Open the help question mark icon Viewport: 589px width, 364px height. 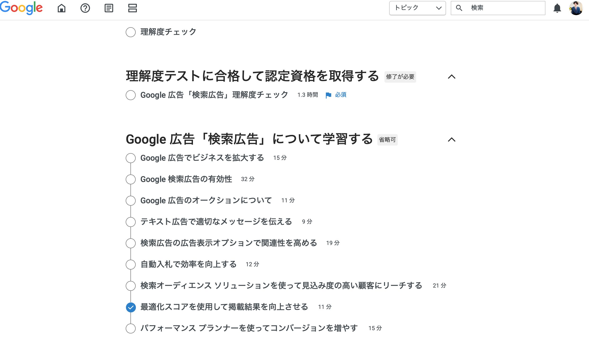pos(85,8)
